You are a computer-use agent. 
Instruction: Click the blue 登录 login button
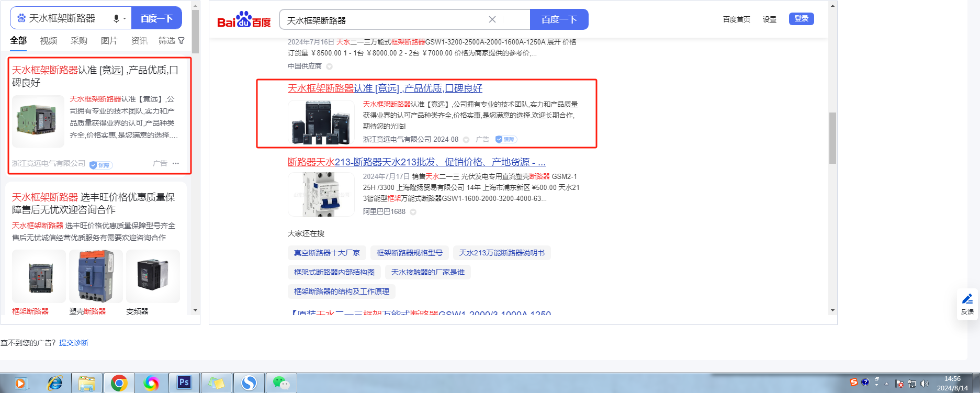click(x=802, y=19)
